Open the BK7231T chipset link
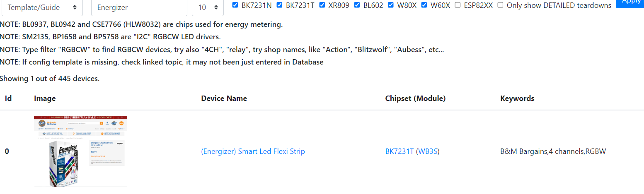644x194 pixels. pyautogui.click(x=399, y=151)
